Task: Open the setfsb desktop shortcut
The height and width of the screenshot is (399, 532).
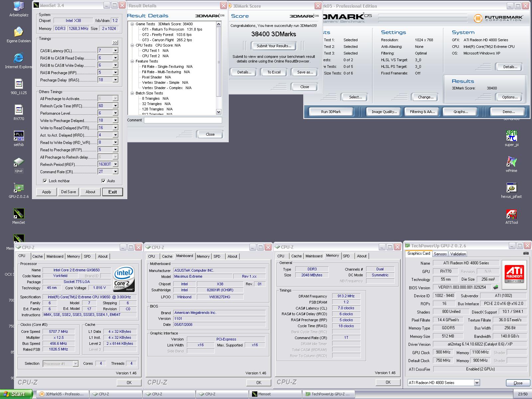Action: pos(19,136)
